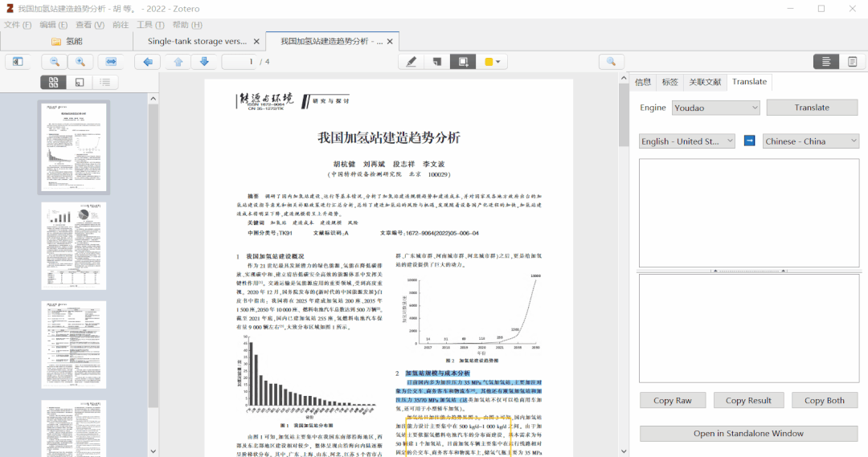This screenshot has height=457, width=868.
Task: Go back with the left arrow
Action: tap(148, 61)
